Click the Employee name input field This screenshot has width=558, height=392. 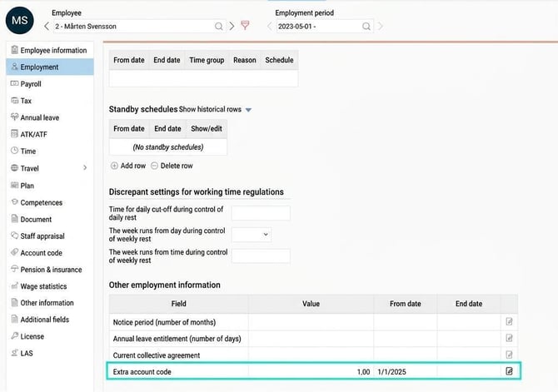click(x=139, y=27)
